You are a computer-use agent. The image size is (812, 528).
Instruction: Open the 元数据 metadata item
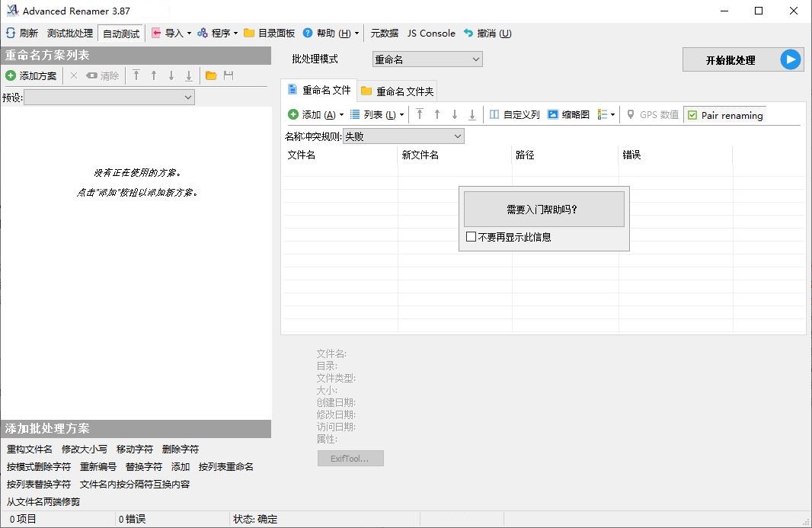(x=384, y=34)
